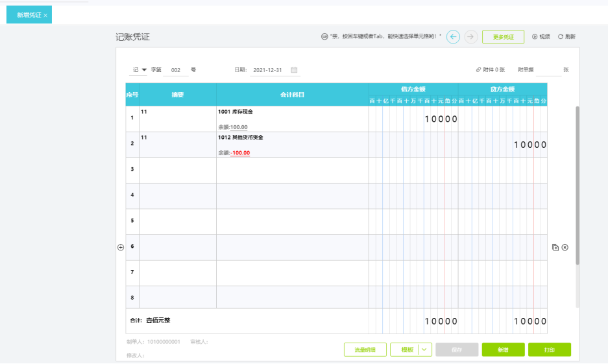Close the 新增凭证 tab
This screenshot has width=608, height=364.
45,15
